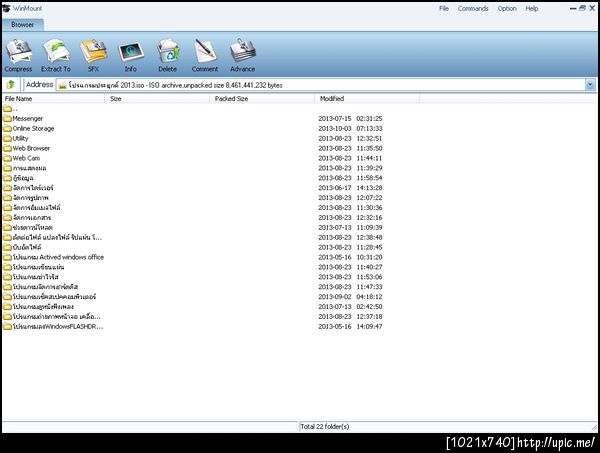The width and height of the screenshot is (600, 453).
Task: Restore down the WinMount window
Action: (x=582, y=8)
